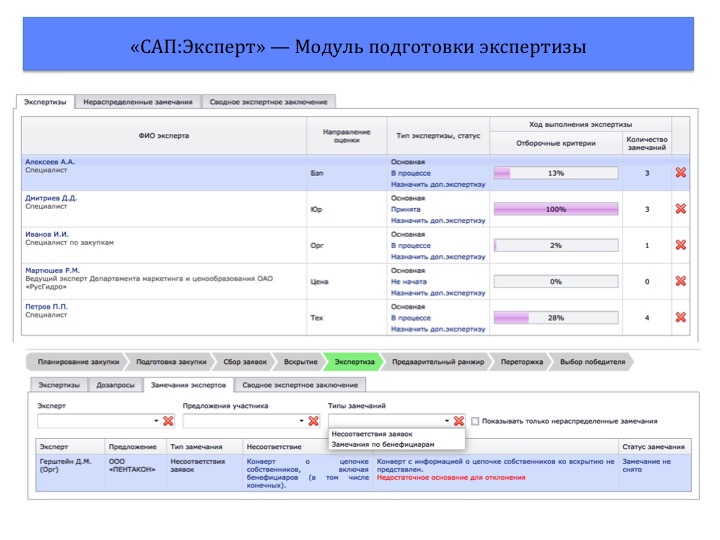
Task: Click the ФИО эксперта column header
Action: (x=164, y=135)
